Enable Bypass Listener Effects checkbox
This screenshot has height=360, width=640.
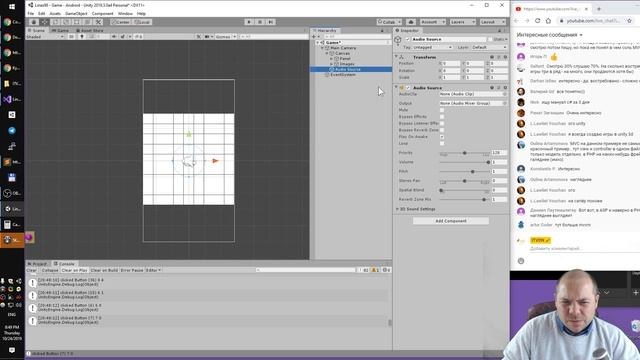442,123
